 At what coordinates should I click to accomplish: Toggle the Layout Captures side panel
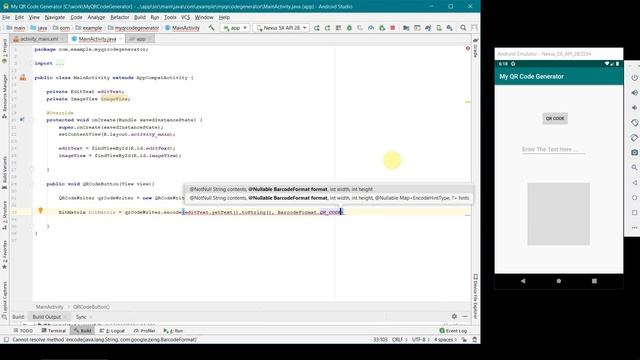pyautogui.click(x=4, y=300)
